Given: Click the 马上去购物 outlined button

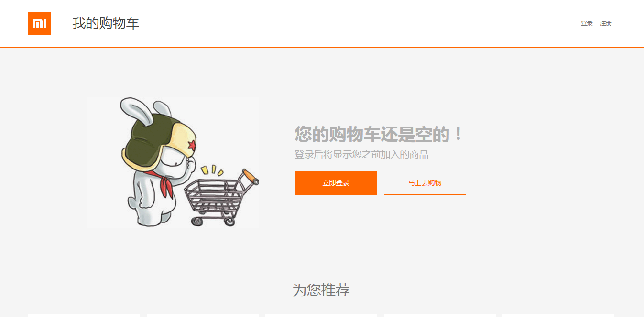Looking at the screenshot, I should coord(425,183).
